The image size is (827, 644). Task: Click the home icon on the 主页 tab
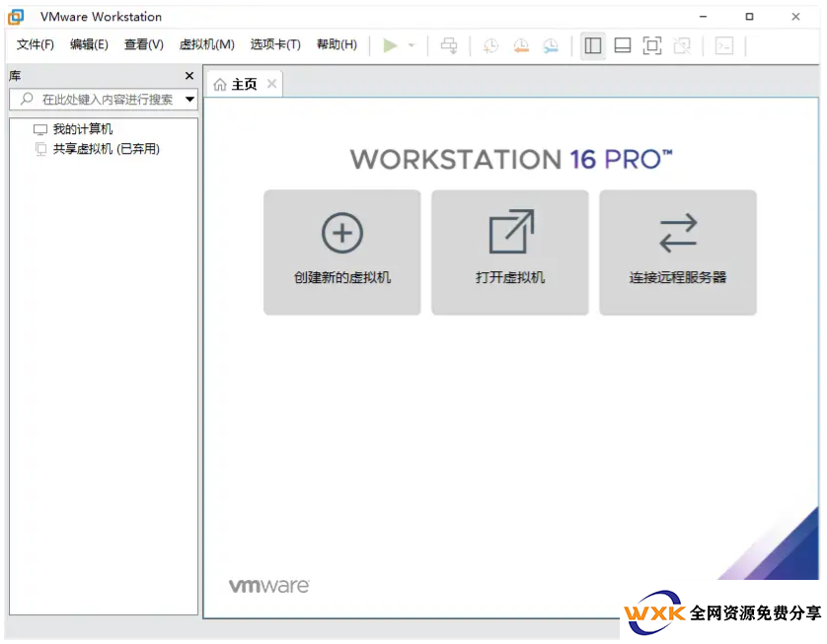[x=220, y=84]
